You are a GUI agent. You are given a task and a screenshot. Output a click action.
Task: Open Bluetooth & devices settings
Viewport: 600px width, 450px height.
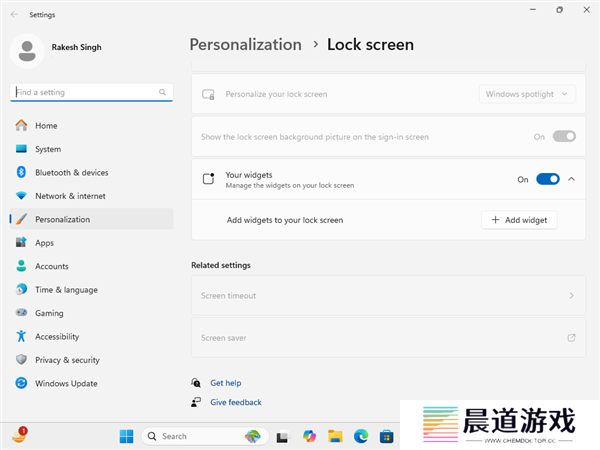92,172
